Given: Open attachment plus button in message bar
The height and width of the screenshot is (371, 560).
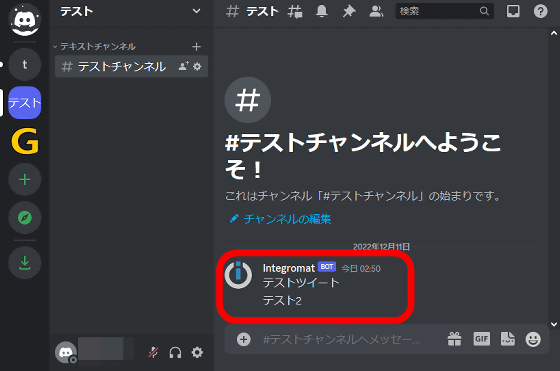Looking at the screenshot, I should (x=244, y=339).
